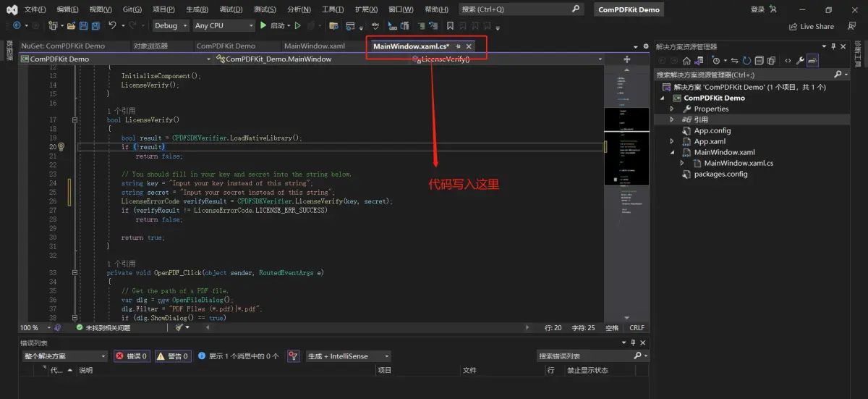868x399 pixels.
Task: Click the Navigate Backward arrow in toolbar
Action: (17, 25)
